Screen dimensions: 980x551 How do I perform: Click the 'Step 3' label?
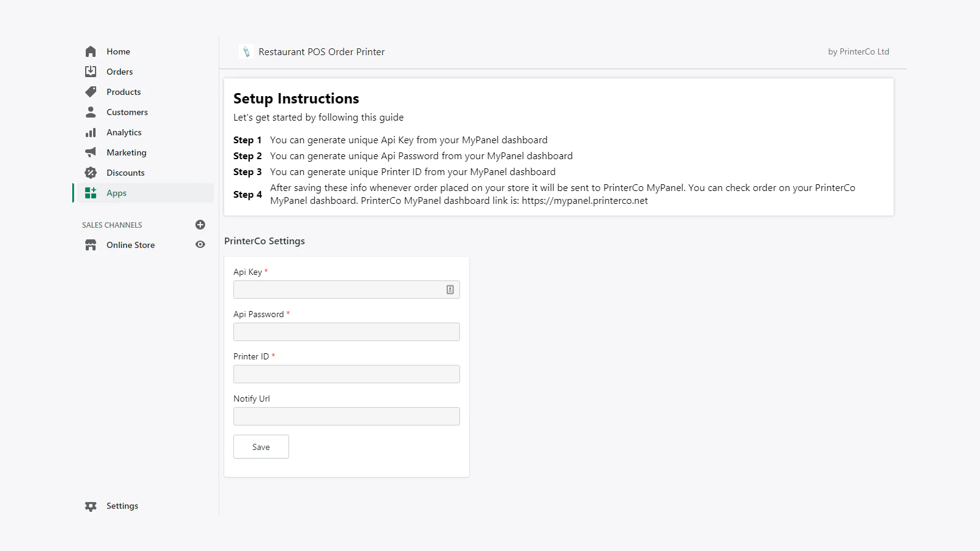click(247, 172)
